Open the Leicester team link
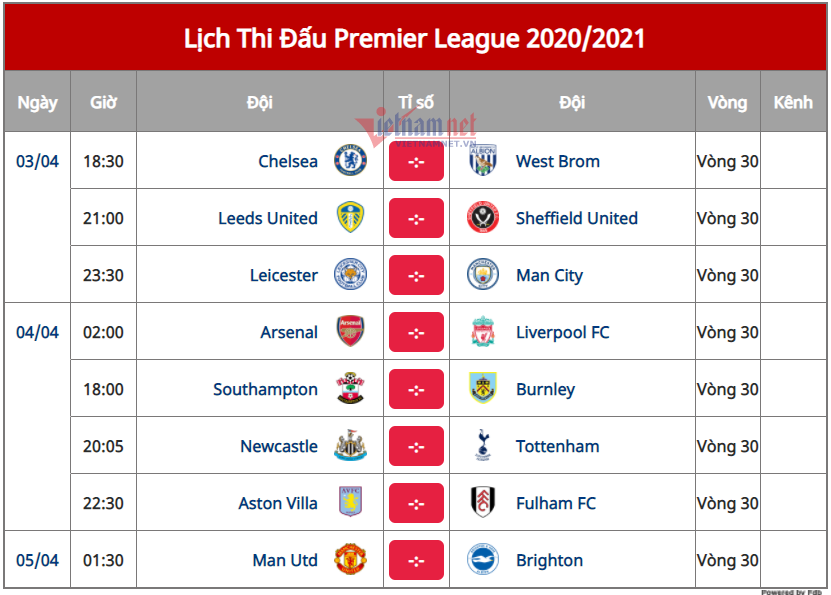Image resolution: width=831 pixels, height=595 pixels. (x=284, y=275)
